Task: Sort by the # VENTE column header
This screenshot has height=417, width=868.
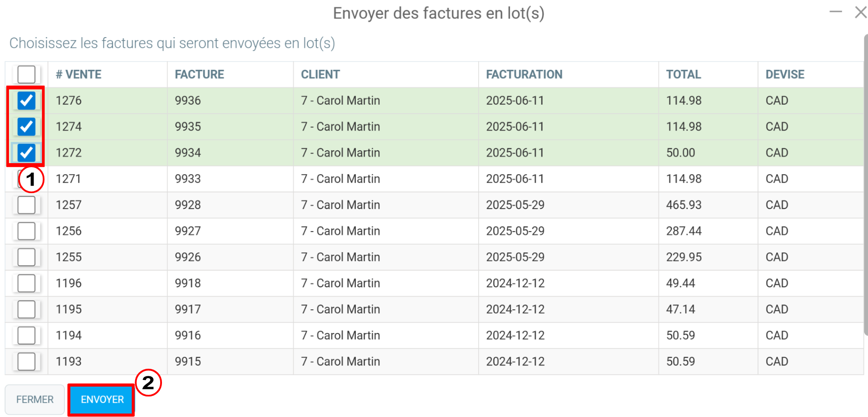Action: point(78,74)
